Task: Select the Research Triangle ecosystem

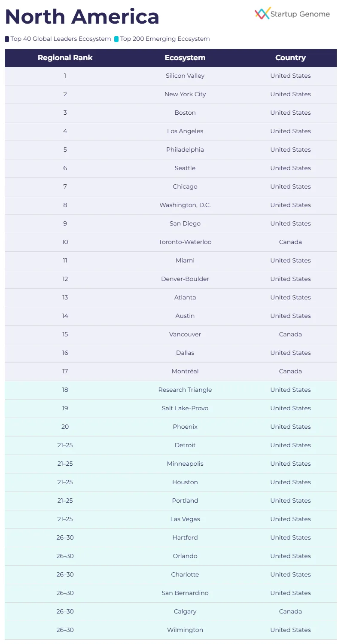Action: pyautogui.click(x=185, y=390)
